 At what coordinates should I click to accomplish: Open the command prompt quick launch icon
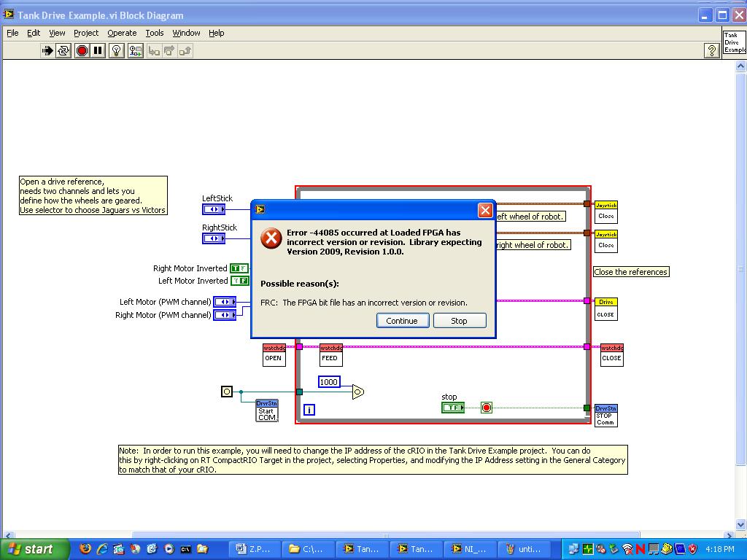pos(186,549)
